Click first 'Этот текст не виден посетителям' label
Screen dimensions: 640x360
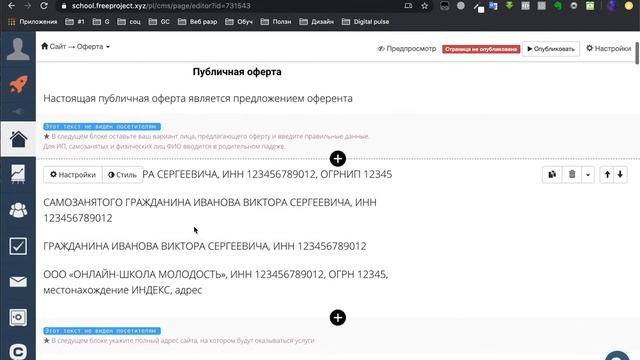click(x=102, y=127)
